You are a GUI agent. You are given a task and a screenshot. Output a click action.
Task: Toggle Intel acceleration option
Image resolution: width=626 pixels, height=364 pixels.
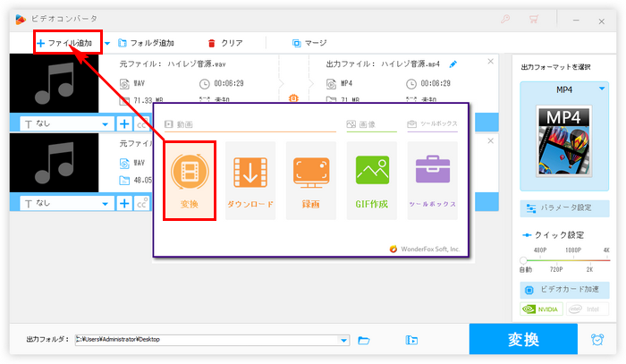pos(587,310)
